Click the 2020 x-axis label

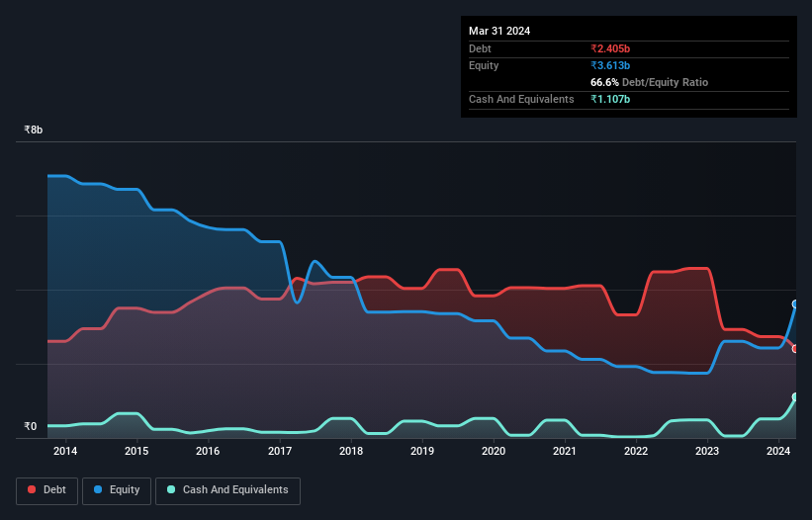pos(494,451)
